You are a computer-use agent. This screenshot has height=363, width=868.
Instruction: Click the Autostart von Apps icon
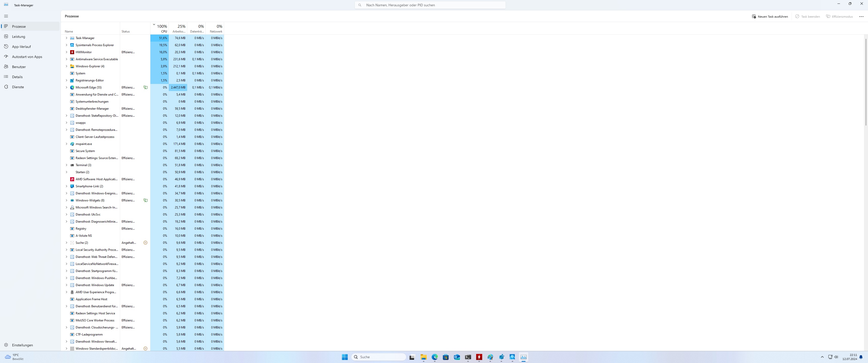(x=6, y=56)
